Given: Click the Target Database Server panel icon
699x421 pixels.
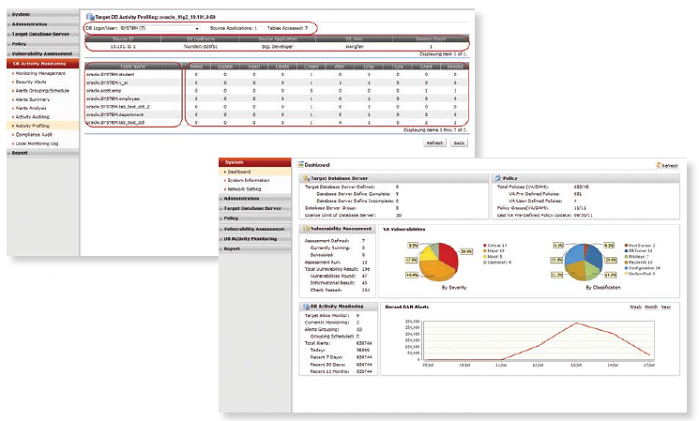Looking at the screenshot, I should [306, 178].
